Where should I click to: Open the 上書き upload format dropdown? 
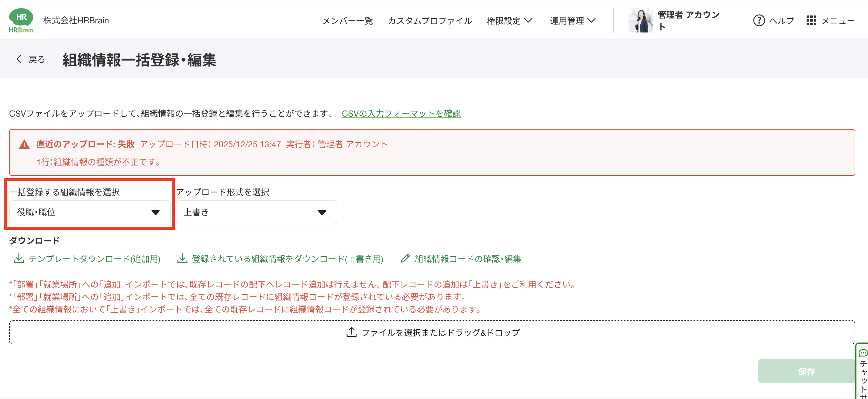(256, 212)
